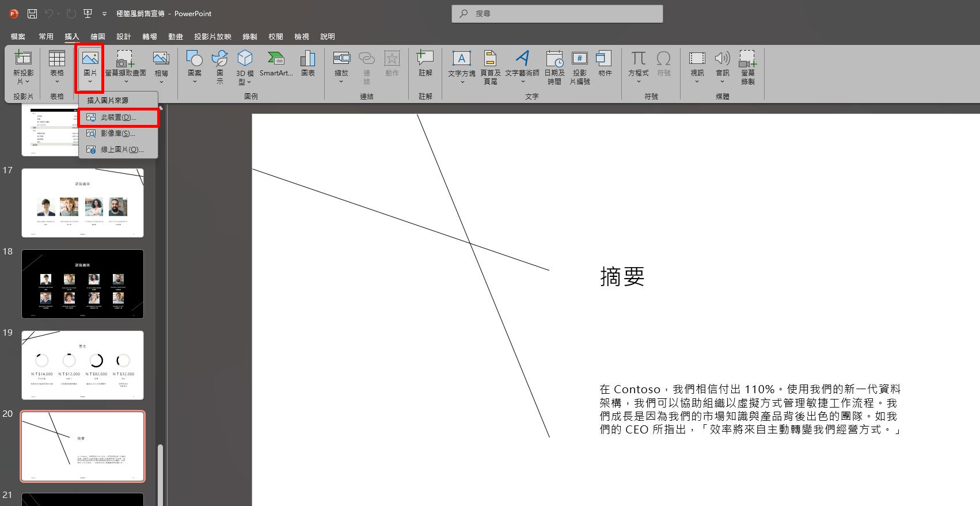980x506 pixels.
Task: Open the 圖示 icons gallery
Action: tap(219, 67)
